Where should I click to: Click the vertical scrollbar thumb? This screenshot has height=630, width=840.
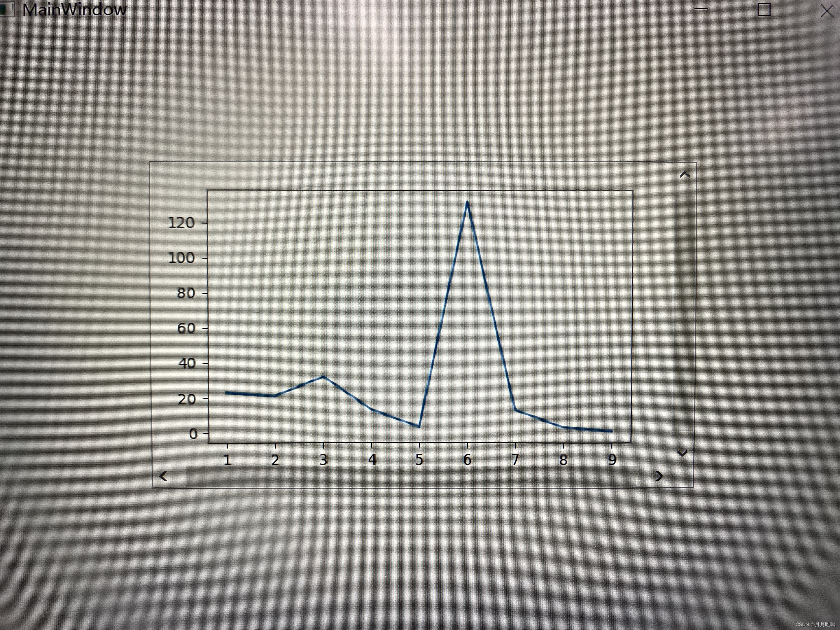point(684,313)
